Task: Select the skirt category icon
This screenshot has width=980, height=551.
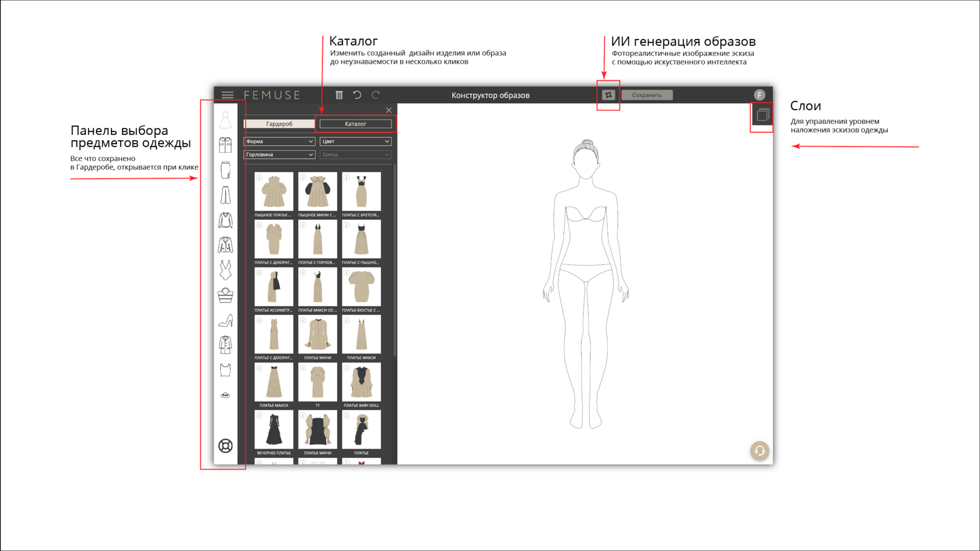Action: click(x=226, y=170)
